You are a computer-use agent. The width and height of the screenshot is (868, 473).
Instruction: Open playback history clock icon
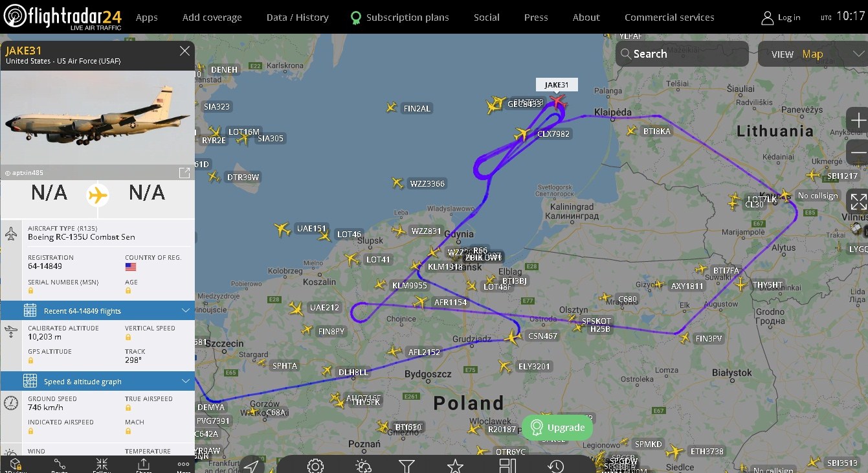pyautogui.click(x=556, y=466)
